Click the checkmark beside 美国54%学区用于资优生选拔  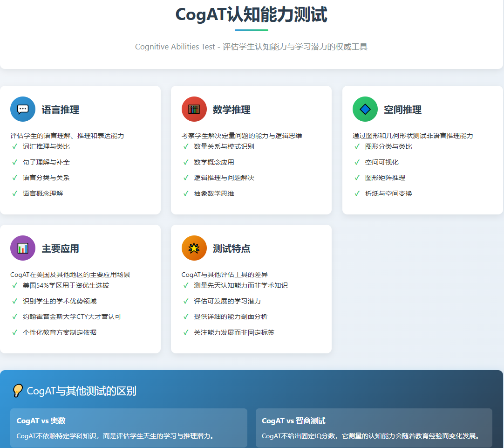tap(15, 285)
